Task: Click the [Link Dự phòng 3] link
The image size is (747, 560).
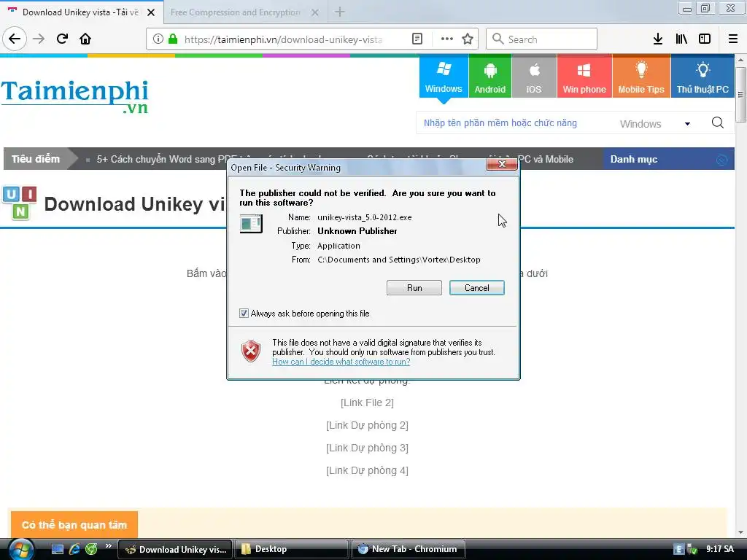Action: click(x=367, y=448)
